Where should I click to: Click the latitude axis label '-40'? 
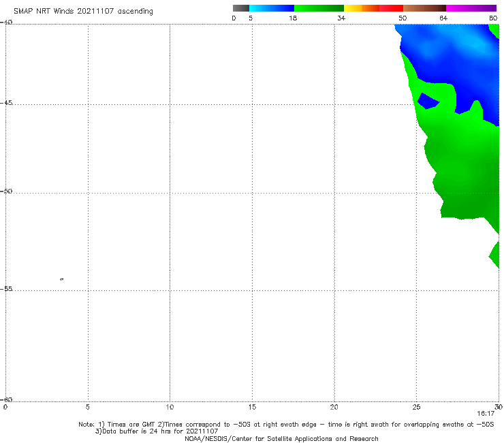(6, 22)
